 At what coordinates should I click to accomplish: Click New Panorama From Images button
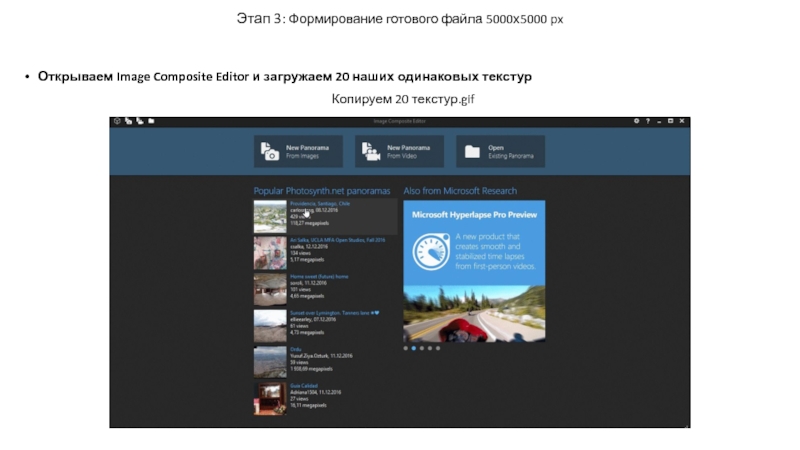pos(298,152)
